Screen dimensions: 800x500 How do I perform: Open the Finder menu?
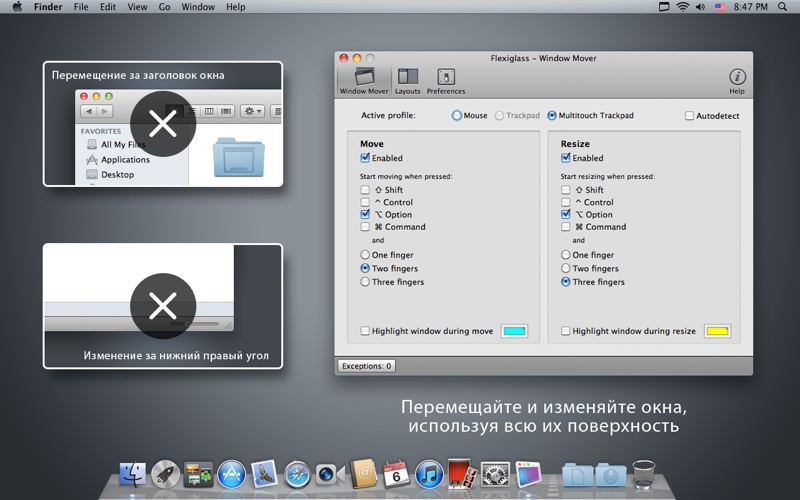pyautogui.click(x=48, y=7)
